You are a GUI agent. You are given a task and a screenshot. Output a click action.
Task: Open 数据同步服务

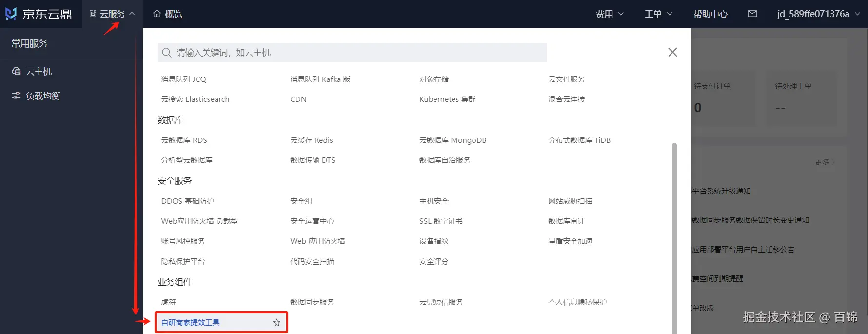pos(312,302)
